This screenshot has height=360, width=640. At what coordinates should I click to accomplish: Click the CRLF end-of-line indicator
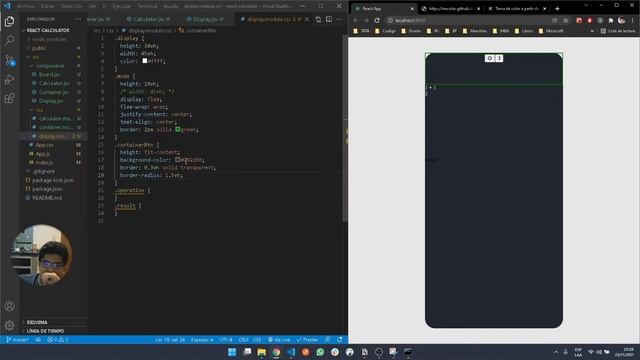click(x=243, y=340)
